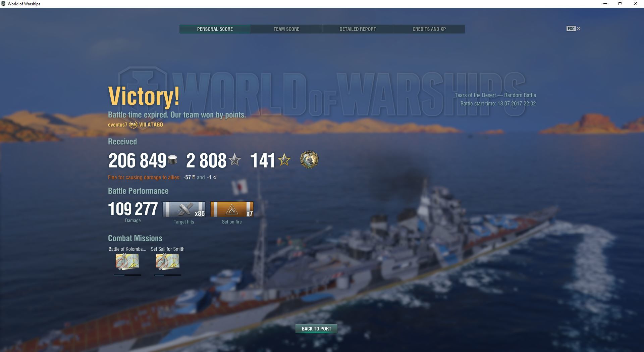Click the World of Warships window icon

[3, 4]
